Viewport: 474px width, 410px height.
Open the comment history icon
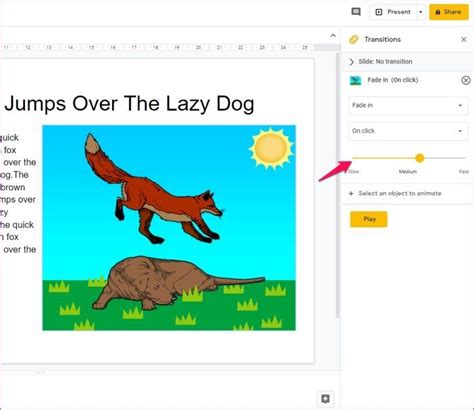[x=356, y=12]
